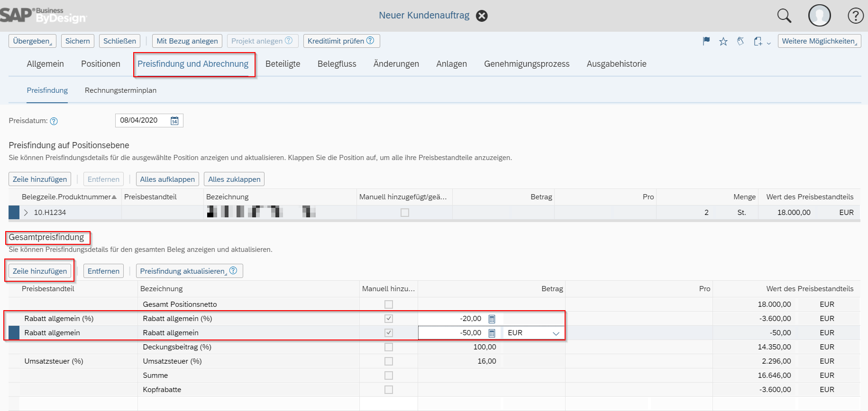Expand item row 10.H1234

pyautogui.click(x=26, y=213)
